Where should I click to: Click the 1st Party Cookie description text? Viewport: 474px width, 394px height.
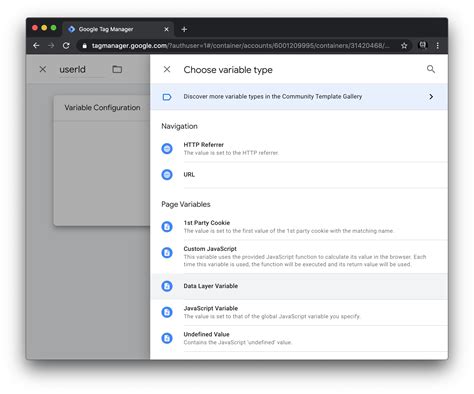(289, 231)
